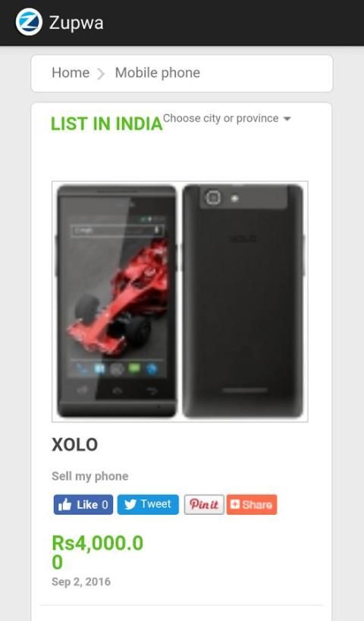Click the Facebook Like thumbs-up icon
This screenshot has width=364, height=621.
(x=65, y=505)
